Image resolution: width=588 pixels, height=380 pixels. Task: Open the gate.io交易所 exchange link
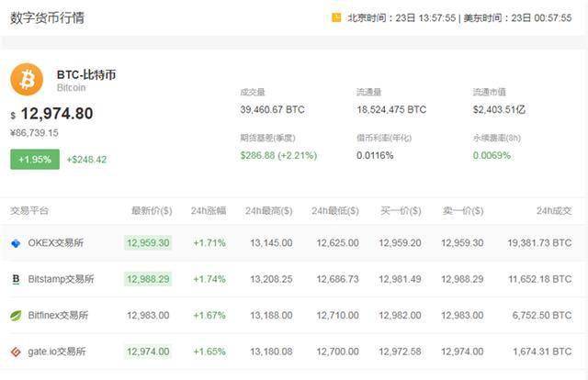coord(57,352)
